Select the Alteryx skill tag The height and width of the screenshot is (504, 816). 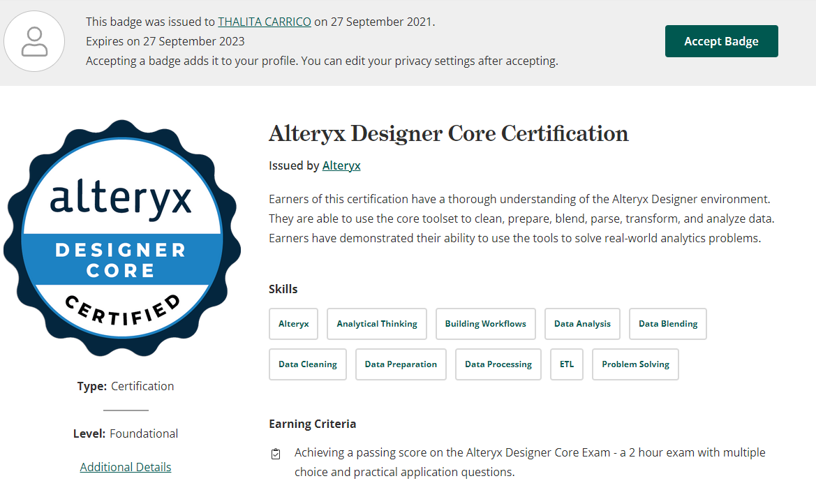pyautogui.click(x=293, y=323)
